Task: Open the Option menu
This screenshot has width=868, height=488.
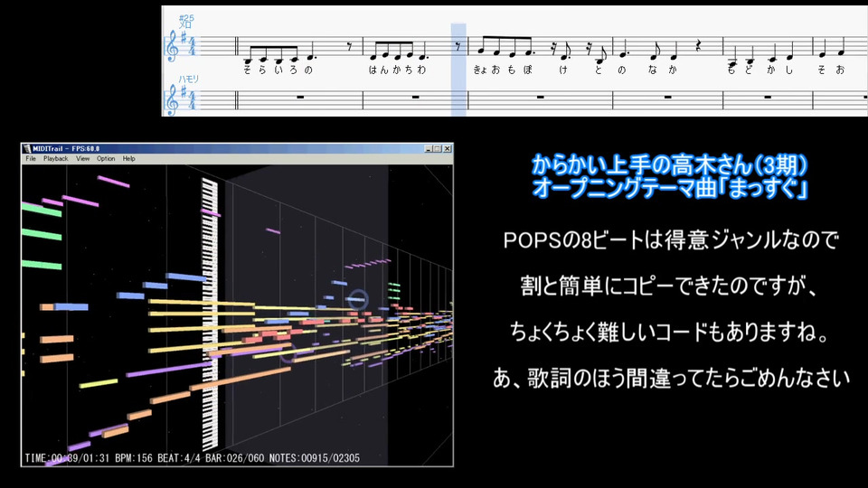Action: (x=106, y=159)
